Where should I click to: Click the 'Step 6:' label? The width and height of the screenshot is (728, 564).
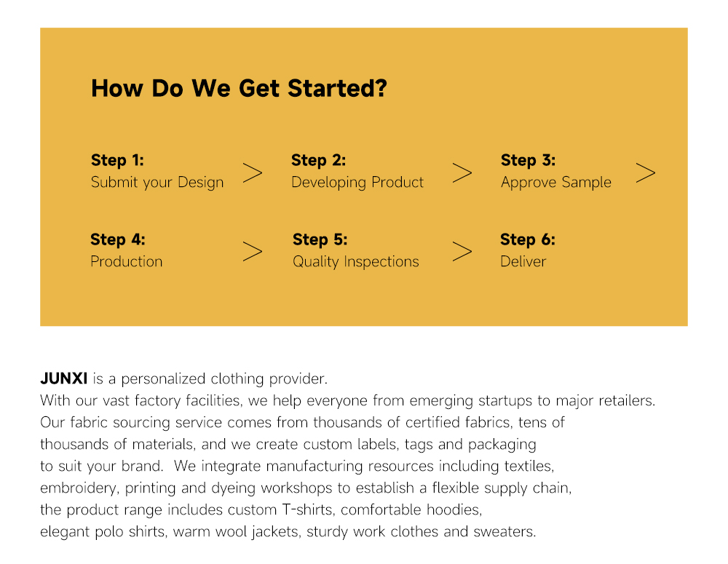pyautogui.click(x=527, y=239)
